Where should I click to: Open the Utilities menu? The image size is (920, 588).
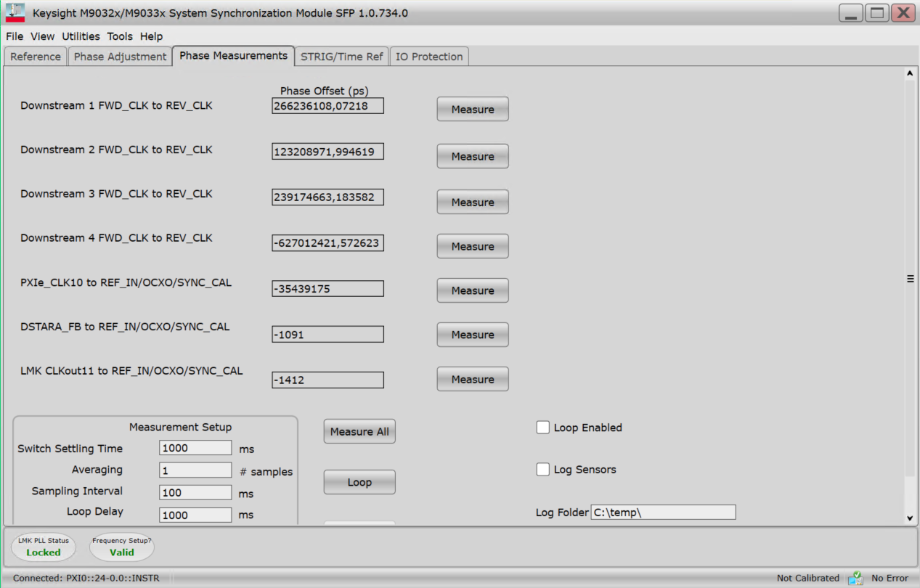click(81, 36)
